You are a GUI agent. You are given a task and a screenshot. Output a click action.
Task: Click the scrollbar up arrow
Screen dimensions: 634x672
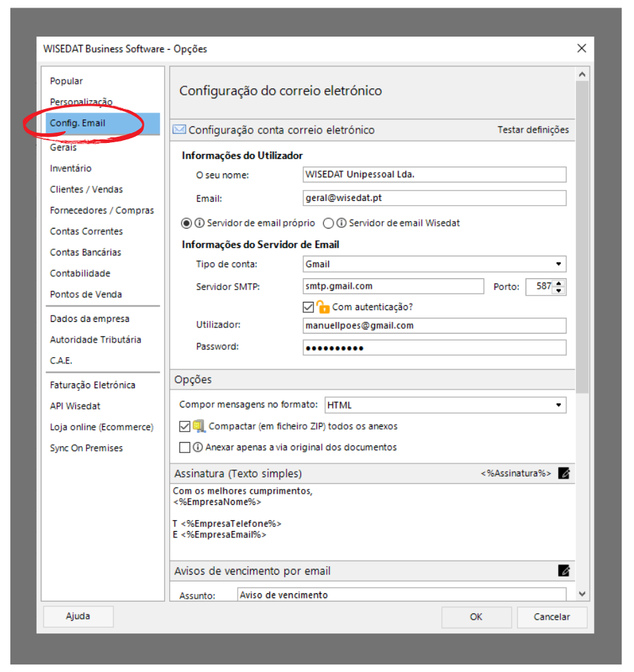pos(582,74)
